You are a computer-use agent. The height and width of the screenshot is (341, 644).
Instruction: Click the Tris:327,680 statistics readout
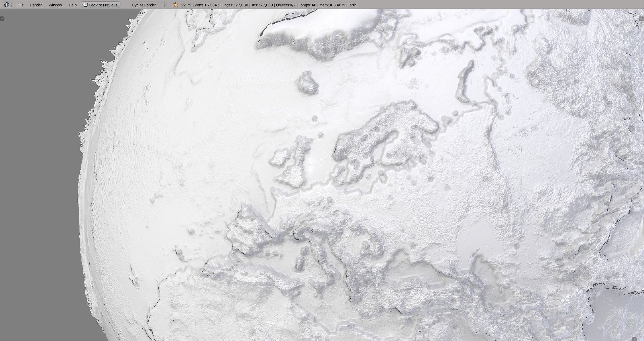point(262,5)
